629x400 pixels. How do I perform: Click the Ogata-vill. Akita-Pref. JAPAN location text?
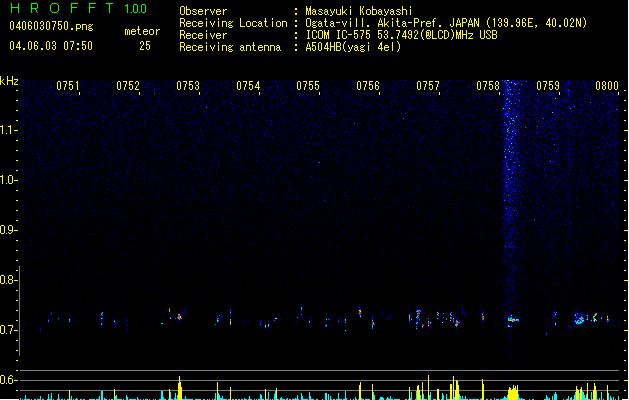point(446,23)
